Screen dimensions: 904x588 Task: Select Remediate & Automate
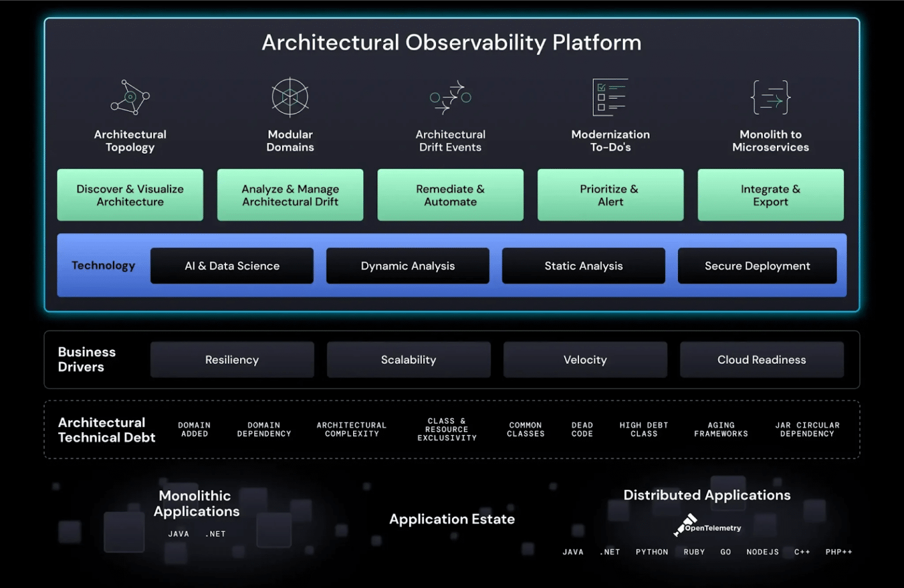[450, 195]
